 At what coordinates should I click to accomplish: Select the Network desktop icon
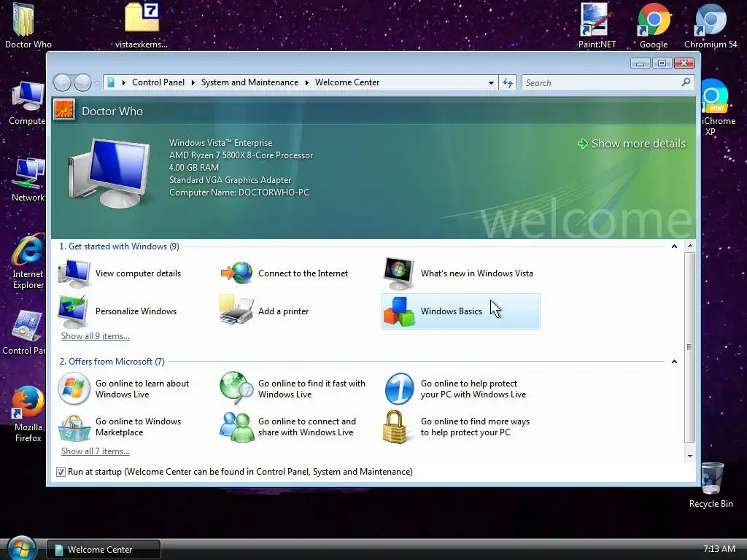[28, 180]
